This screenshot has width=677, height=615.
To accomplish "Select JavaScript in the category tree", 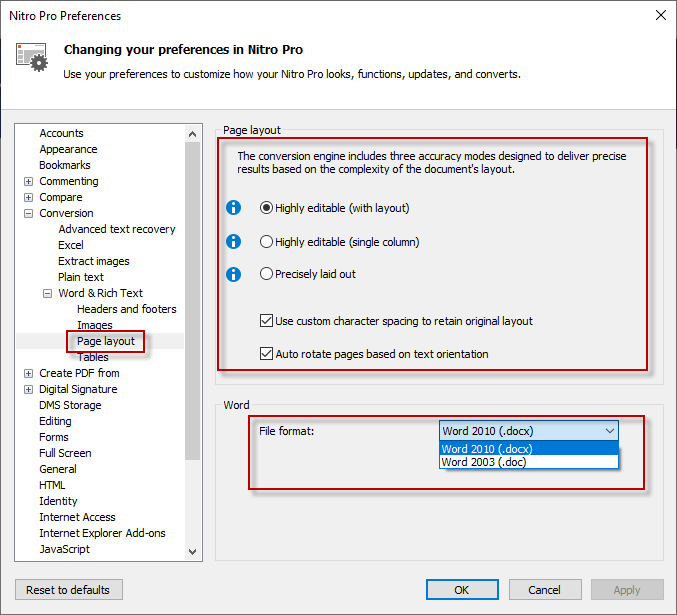I will click(x=64, y=548).
